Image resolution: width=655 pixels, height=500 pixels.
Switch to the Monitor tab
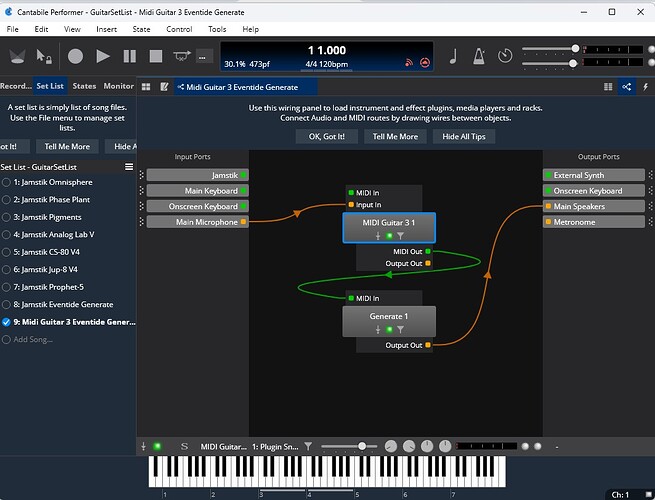point(118,86)
